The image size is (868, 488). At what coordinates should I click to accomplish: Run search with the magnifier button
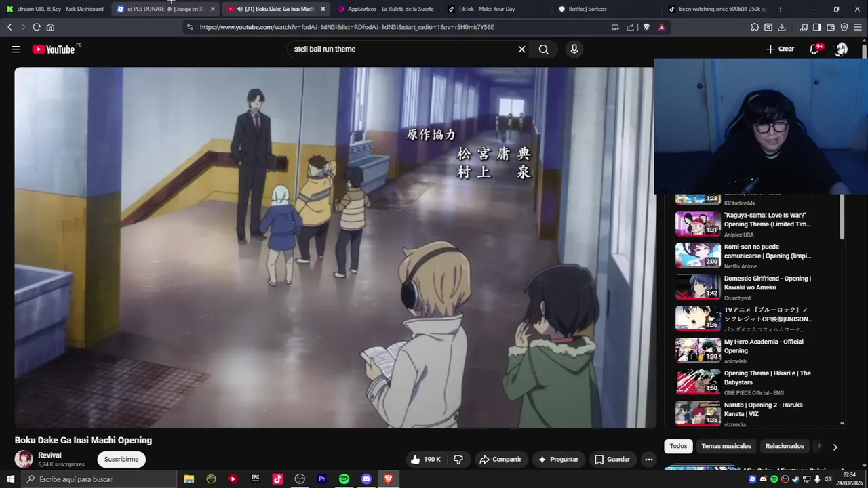(x=543, y=49)
